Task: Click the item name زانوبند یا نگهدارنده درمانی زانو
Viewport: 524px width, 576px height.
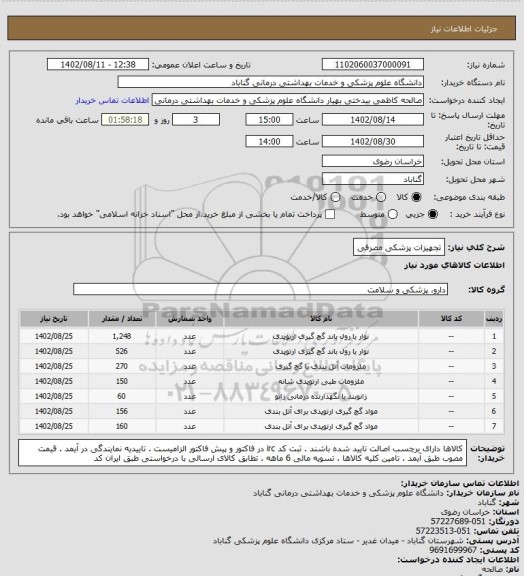Action: point(321,396)
